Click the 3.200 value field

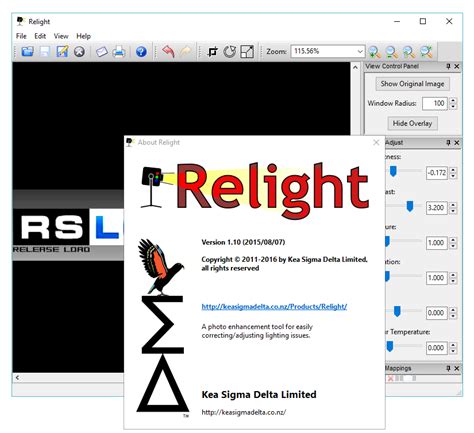pyautogui.click(x=436, y=208)
